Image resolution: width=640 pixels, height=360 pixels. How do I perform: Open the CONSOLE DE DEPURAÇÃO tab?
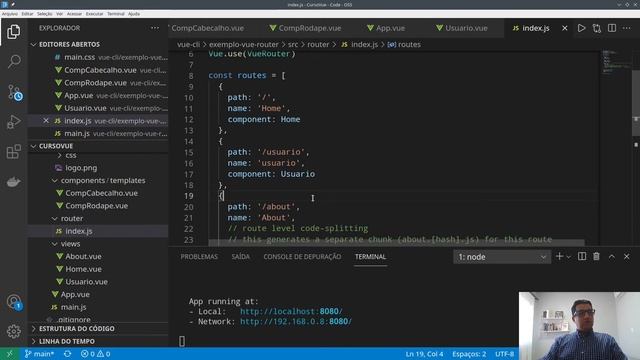pos(302,257)
